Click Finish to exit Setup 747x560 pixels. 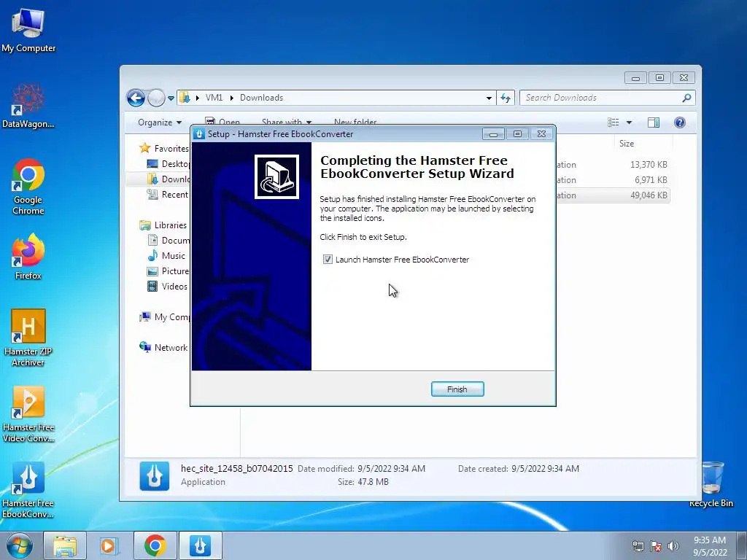(x=457, y=389)
